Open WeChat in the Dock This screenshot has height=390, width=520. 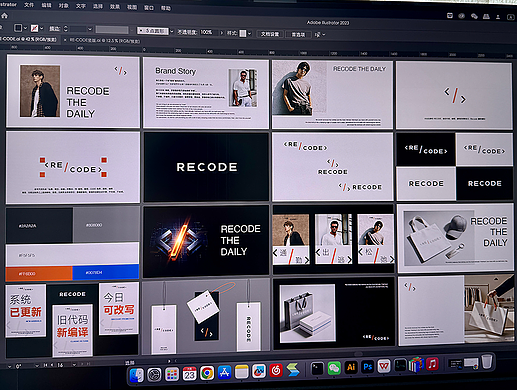[x=334, y=368]
